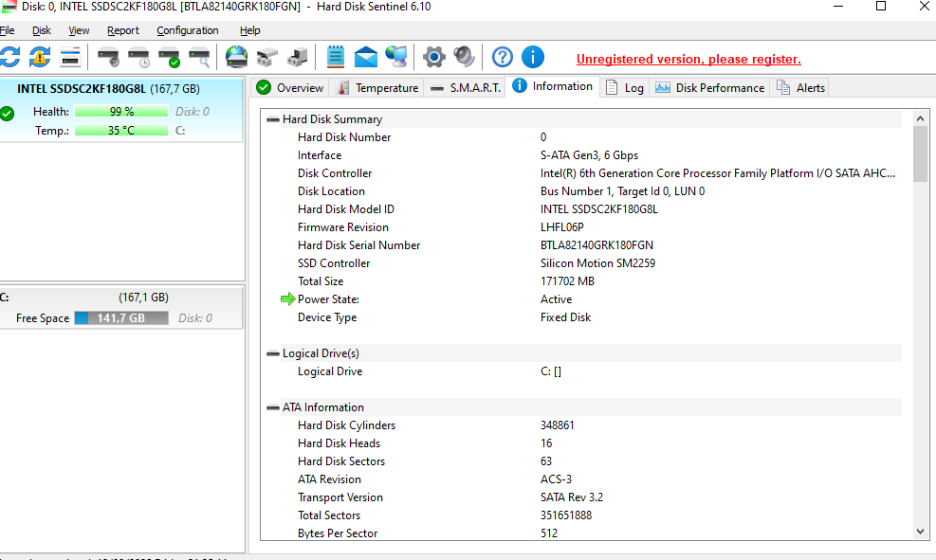Click the globe-with-disk toolbar icon

[236, 57]
